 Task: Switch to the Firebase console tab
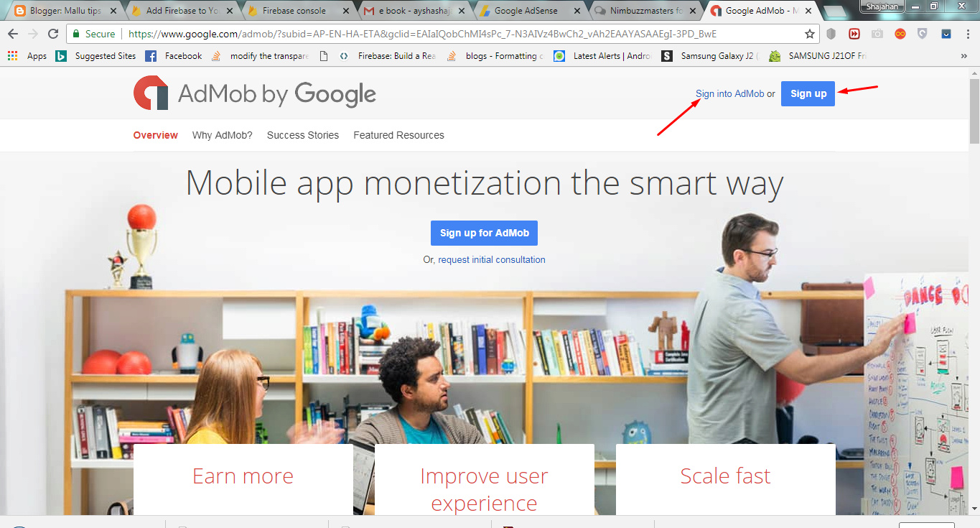(x=294, y=11)
